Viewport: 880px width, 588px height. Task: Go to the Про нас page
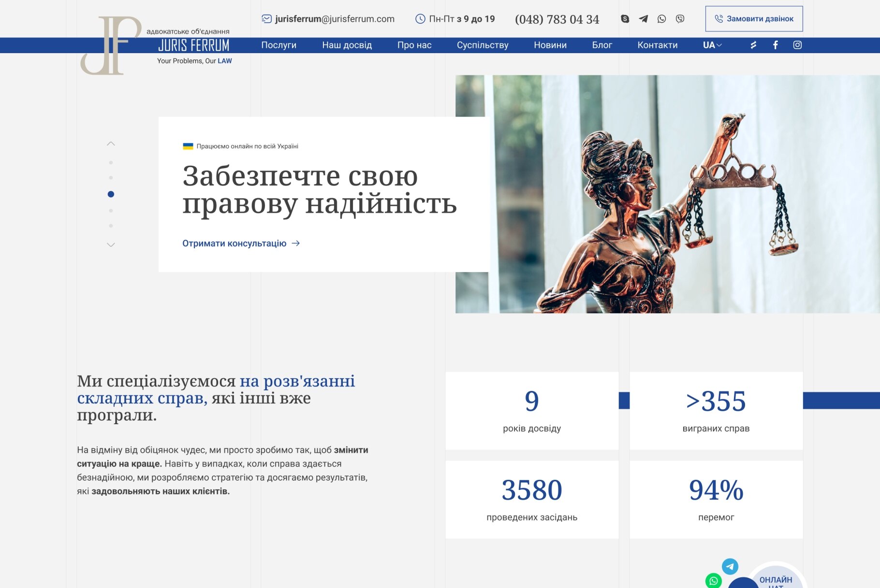[x=414, y=45]
